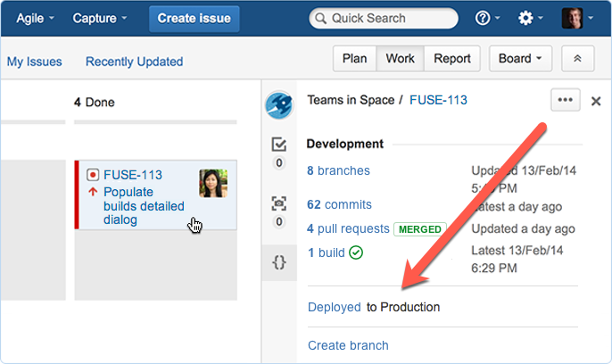Open the sub-tasks checkbox tab icon

pos(279,144)
